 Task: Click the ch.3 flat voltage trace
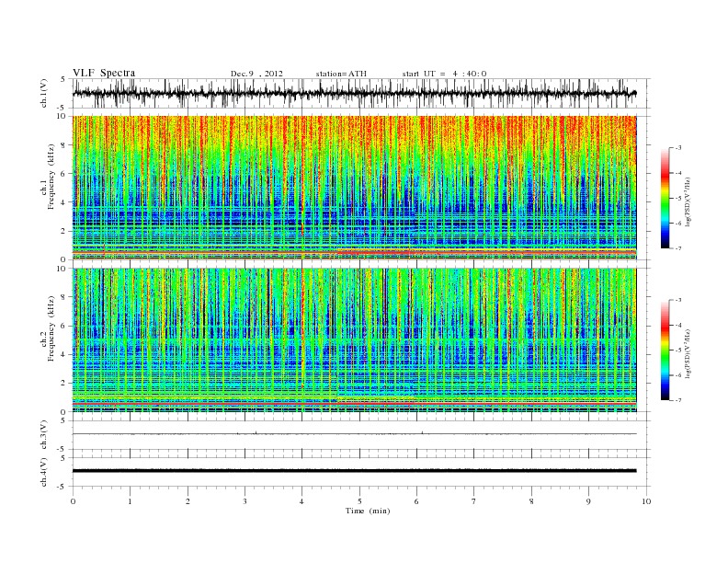coord(354,434)
